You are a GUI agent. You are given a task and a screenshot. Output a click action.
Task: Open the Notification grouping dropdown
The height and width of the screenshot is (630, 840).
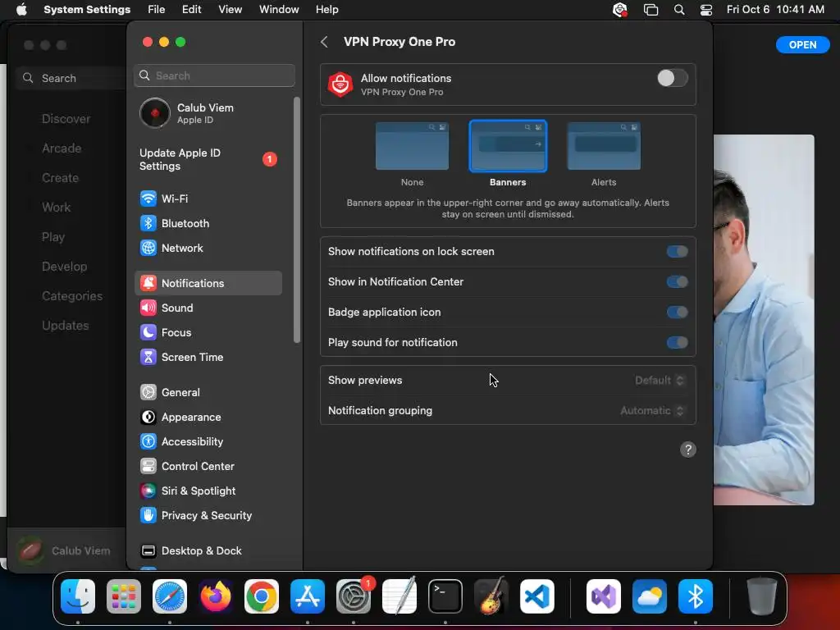(x=652, y=411)
